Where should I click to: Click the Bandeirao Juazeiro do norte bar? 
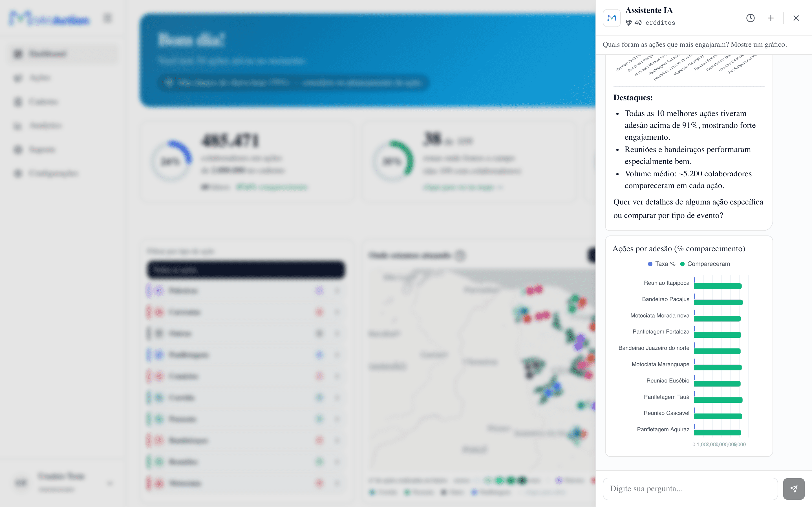pyautogui.click(x=717, y=352)
